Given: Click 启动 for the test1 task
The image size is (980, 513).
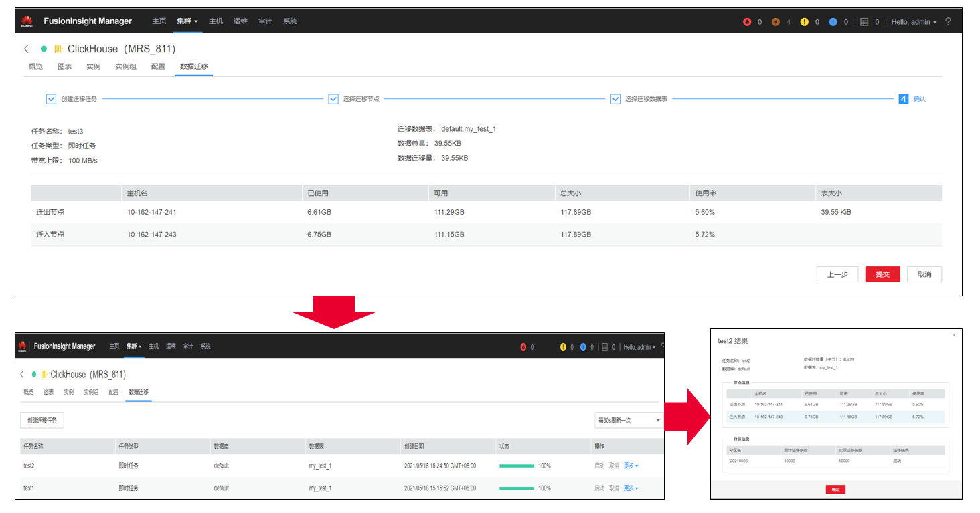Looking at the screenshot, I should tap(599, 488).
